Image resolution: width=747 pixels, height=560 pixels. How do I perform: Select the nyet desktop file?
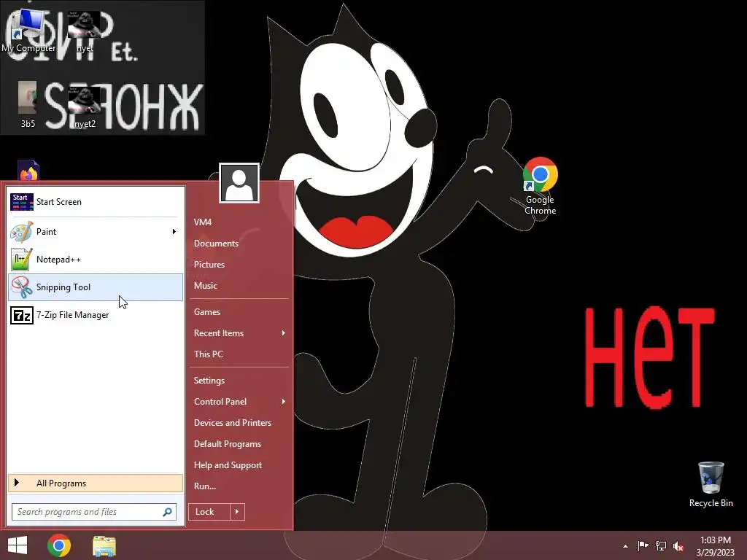(x=85, y=31)
